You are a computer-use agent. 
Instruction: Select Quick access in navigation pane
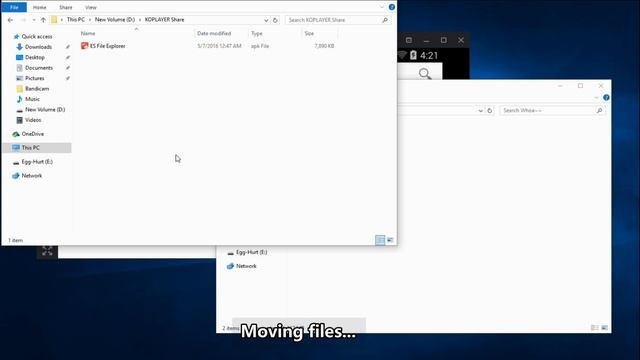click(37, 37)
